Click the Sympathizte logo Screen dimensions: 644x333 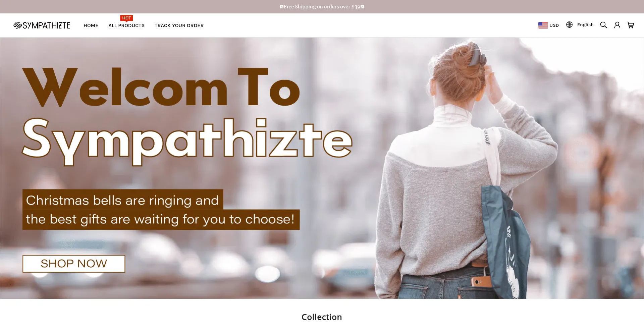point(42,25)
